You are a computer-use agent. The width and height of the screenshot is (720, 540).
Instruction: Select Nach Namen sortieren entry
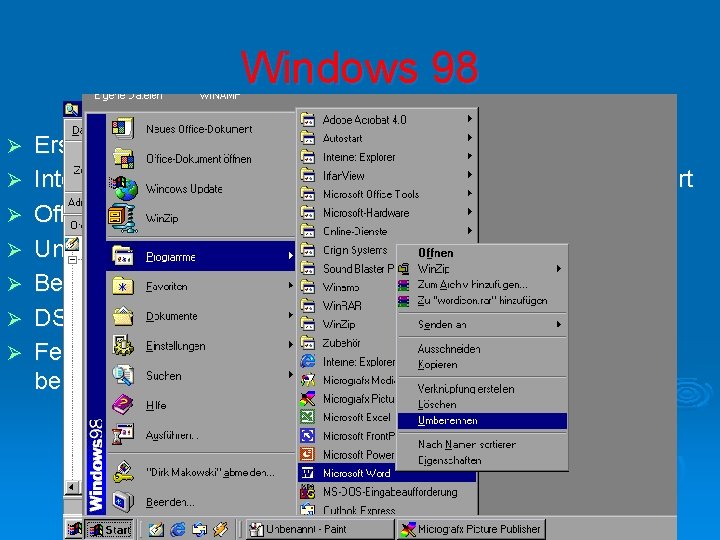pos(482,444)
